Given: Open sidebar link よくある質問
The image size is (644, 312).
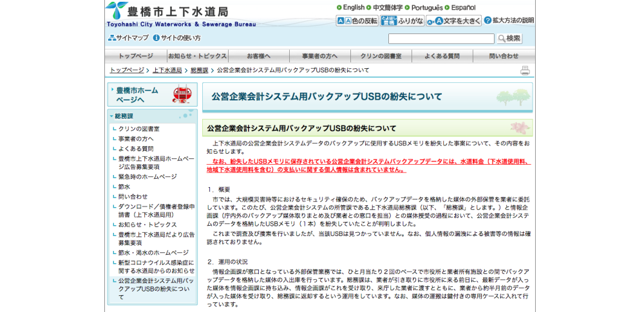Looking at the screenshot, I should point(136,149).
